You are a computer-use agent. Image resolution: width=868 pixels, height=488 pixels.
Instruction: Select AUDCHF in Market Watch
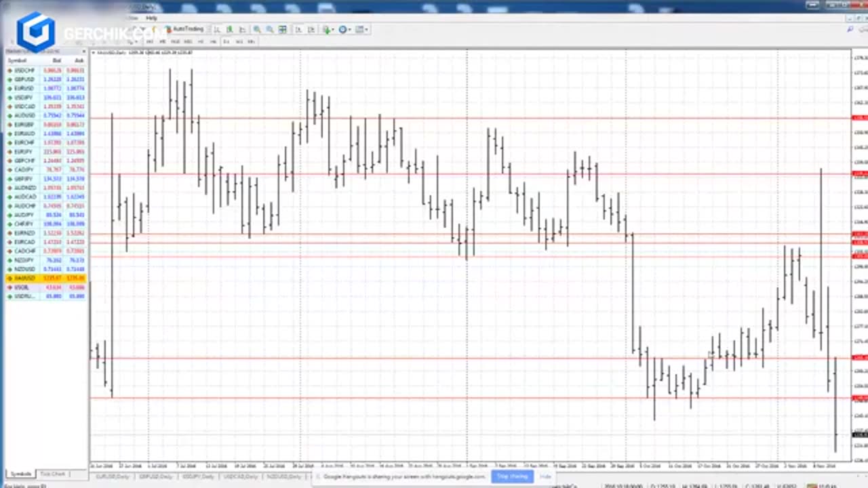(x=45, y=205)
